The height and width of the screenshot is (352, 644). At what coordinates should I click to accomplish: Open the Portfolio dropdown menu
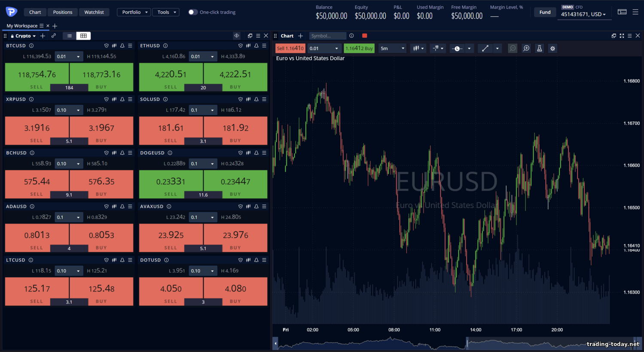click(134, 12)
